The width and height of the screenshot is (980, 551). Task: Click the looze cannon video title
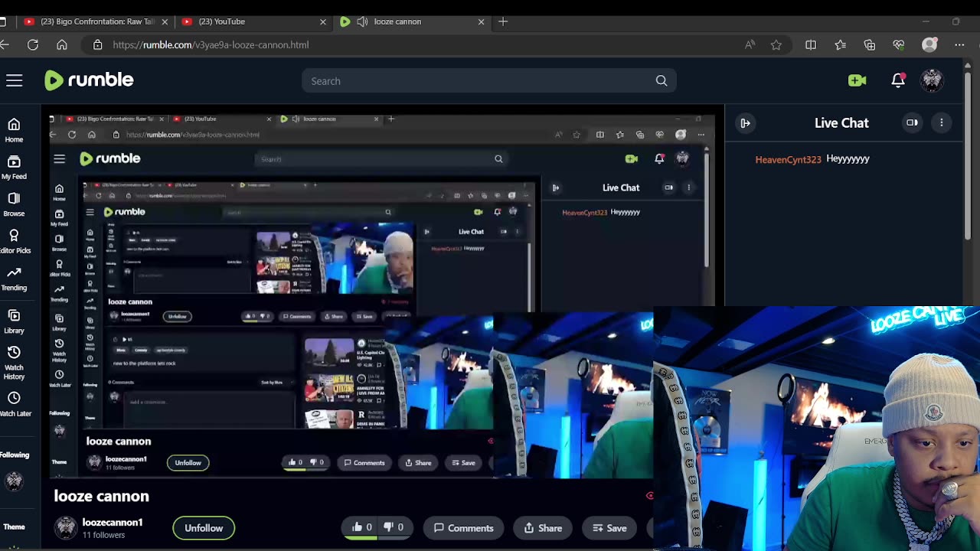[x=101, y=496]
